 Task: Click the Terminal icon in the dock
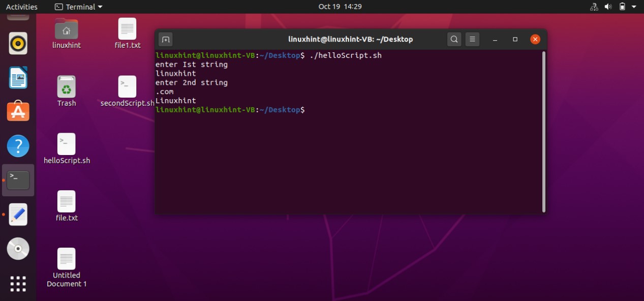pyautogui.click(x=18, y=180)
